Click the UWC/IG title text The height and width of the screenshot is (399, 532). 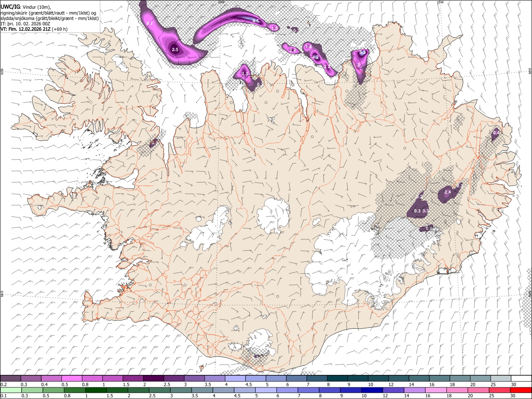(x=10, y=7)
